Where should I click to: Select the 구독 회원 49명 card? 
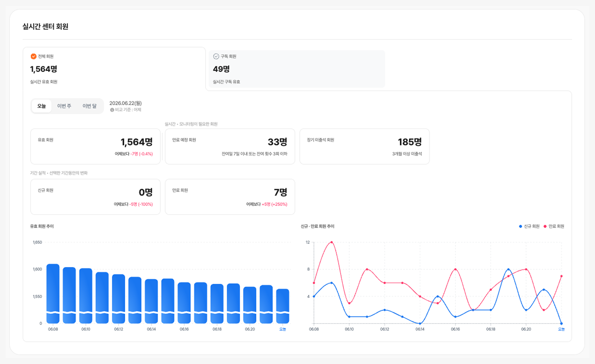tap(297, 69)
